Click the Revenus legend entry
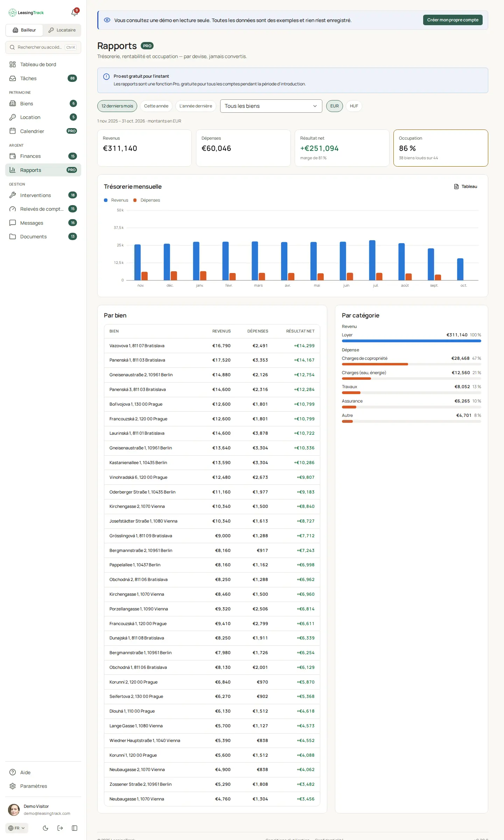 click(116, 200)
